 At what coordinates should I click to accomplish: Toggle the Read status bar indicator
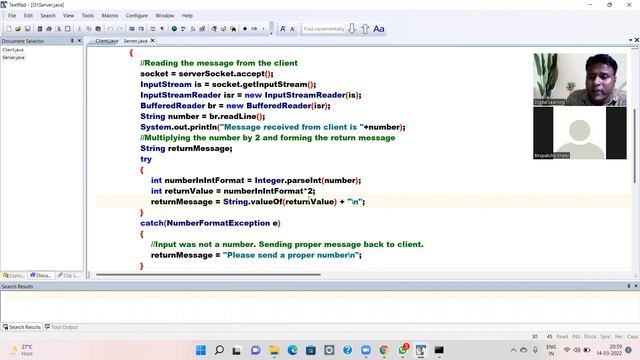click(x=562, y=337)
